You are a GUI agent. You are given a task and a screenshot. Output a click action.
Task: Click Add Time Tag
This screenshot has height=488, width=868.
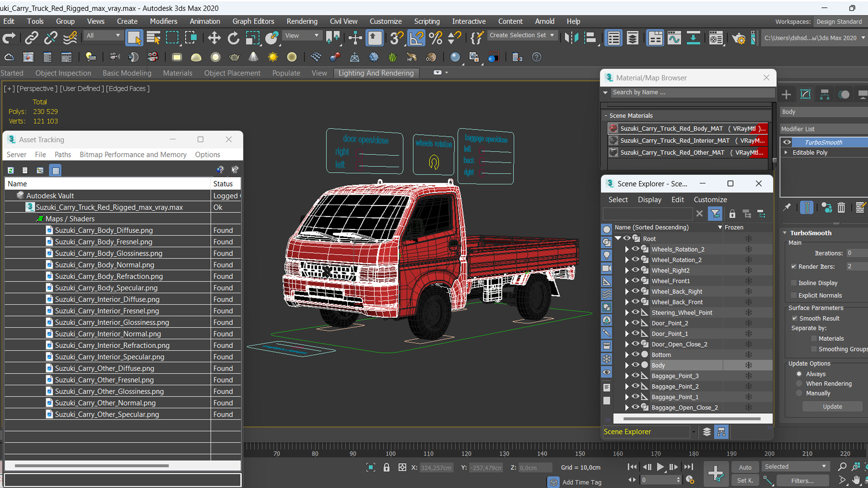tap(581, 482)
